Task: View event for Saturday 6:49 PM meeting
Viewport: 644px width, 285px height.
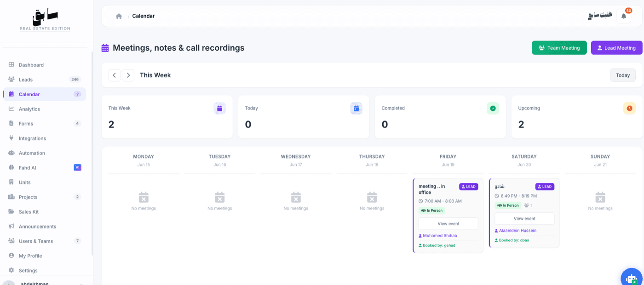Action: pos(524,219)
